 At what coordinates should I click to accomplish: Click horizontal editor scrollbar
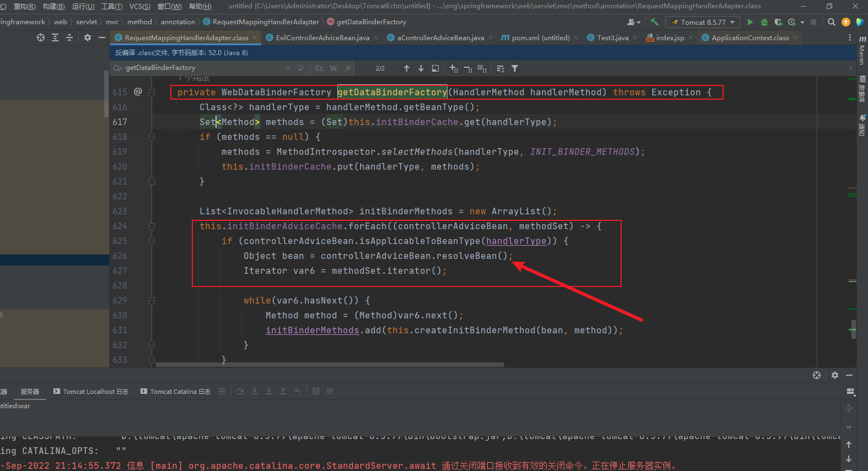tap(330, 365)
